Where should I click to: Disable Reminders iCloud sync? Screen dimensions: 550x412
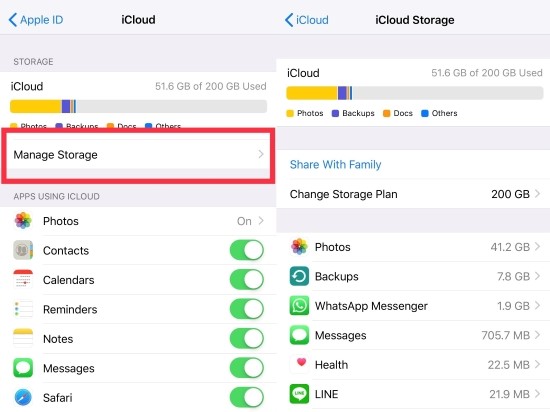[247, 309]
